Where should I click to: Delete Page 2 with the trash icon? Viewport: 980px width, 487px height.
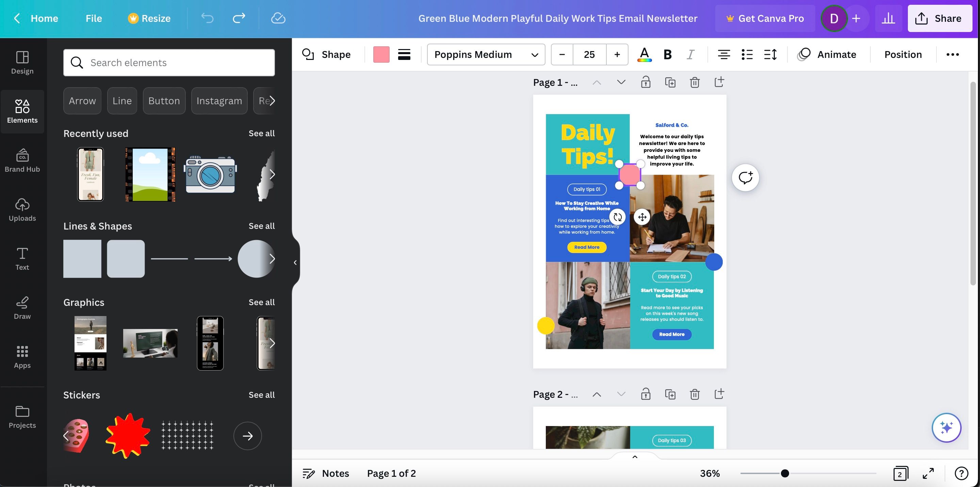(x=695, y=394)
